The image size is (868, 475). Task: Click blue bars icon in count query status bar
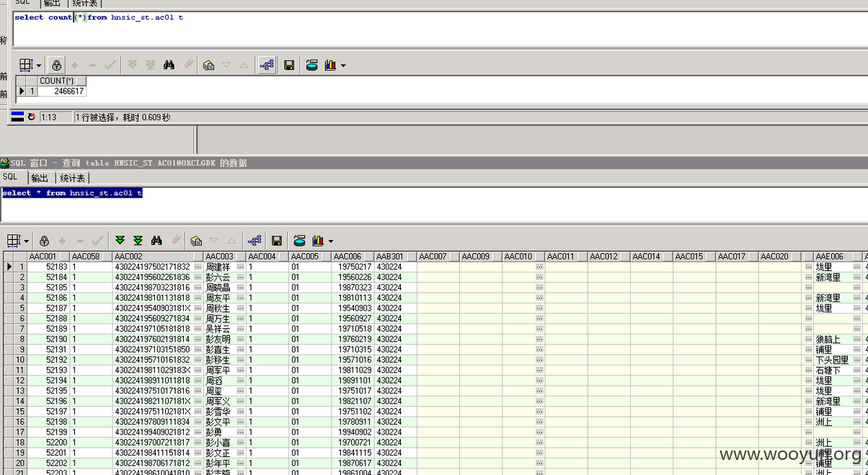(x=18, y=117)
